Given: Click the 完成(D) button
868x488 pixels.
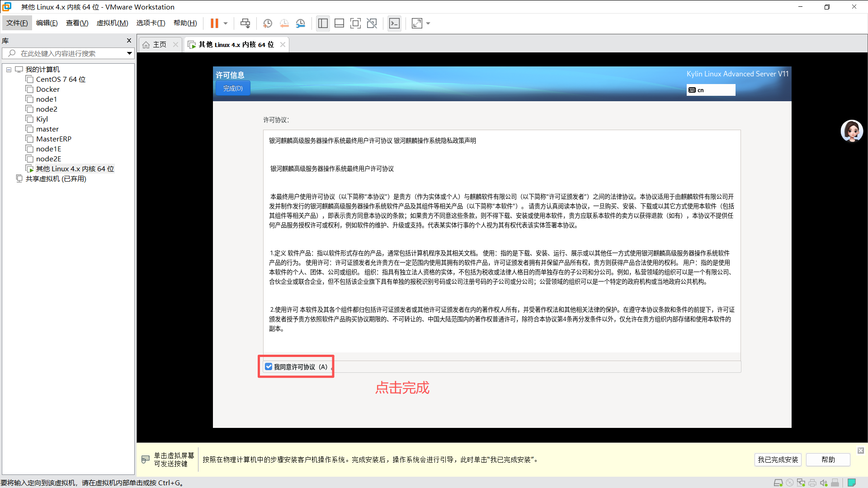Looking at the screenshot, I should [x=232, y=88].
